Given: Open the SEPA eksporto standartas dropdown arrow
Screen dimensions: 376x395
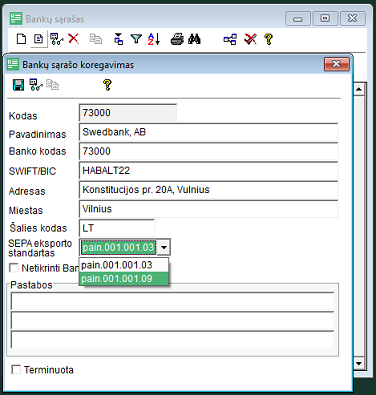Looking at the screenshot, I should 164,247.
